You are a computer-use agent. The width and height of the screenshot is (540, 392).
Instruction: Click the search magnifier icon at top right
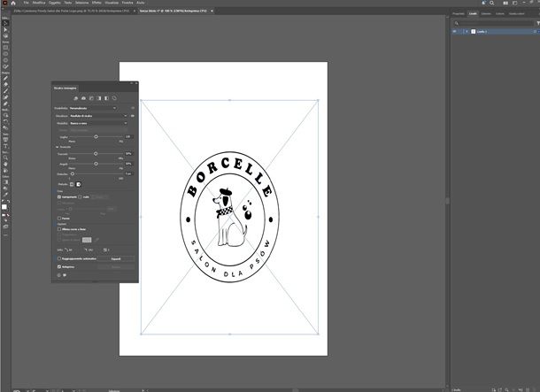point(492,3)
